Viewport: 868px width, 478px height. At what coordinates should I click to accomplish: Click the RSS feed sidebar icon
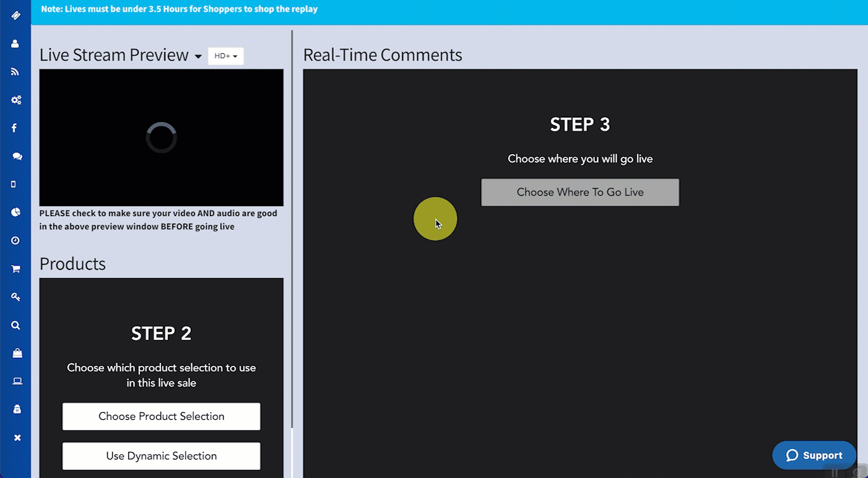(x=15, y=72)
